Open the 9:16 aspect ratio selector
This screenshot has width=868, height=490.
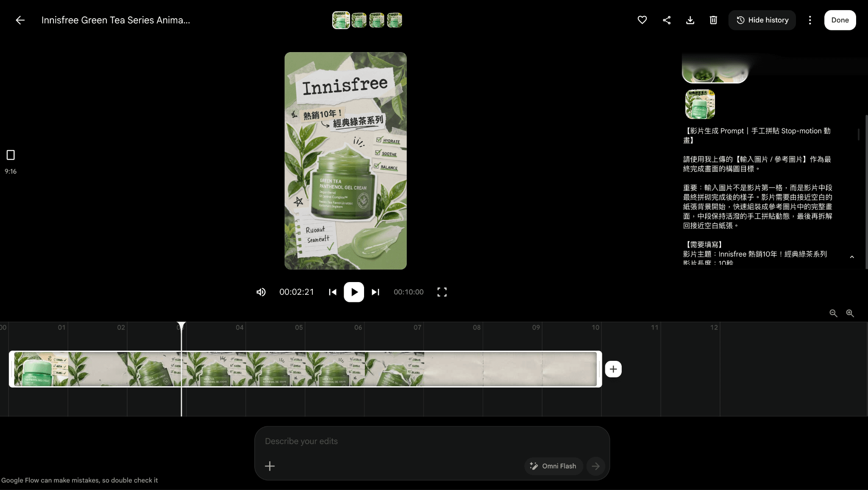(11, 161)
